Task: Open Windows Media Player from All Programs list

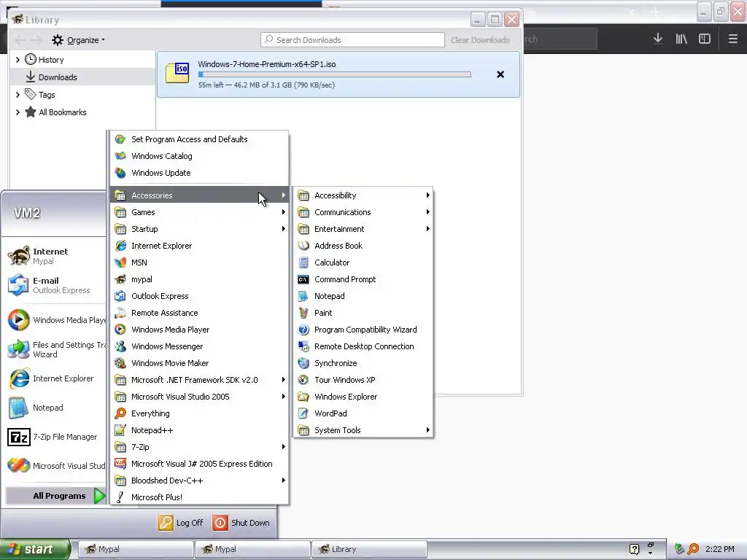Action: [199, 330]
